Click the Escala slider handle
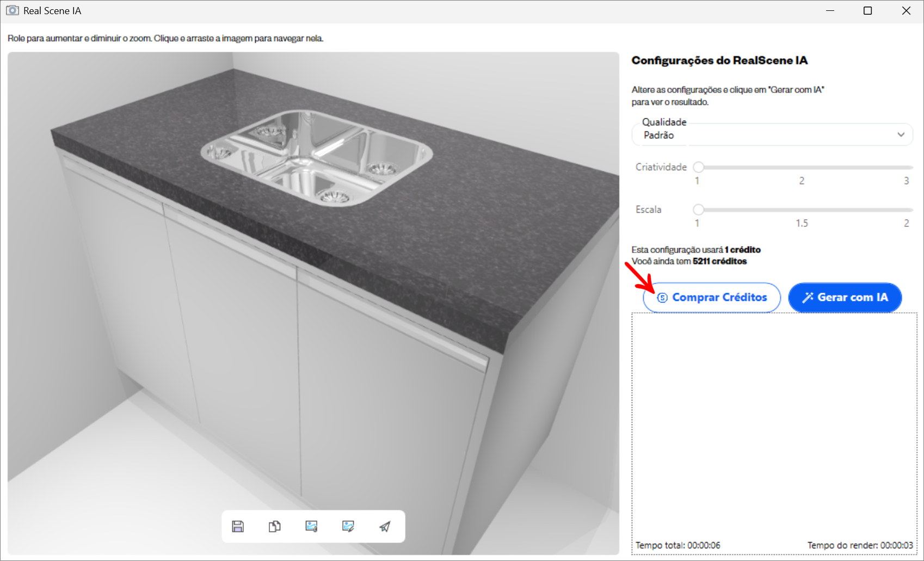924x561 pixels. coord(699,209)
